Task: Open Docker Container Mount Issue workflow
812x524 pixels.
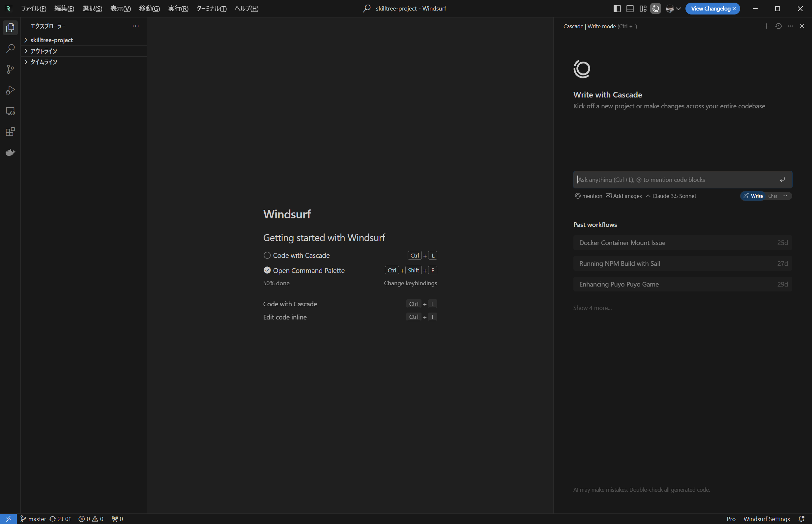Action: [x=682, y=243]
